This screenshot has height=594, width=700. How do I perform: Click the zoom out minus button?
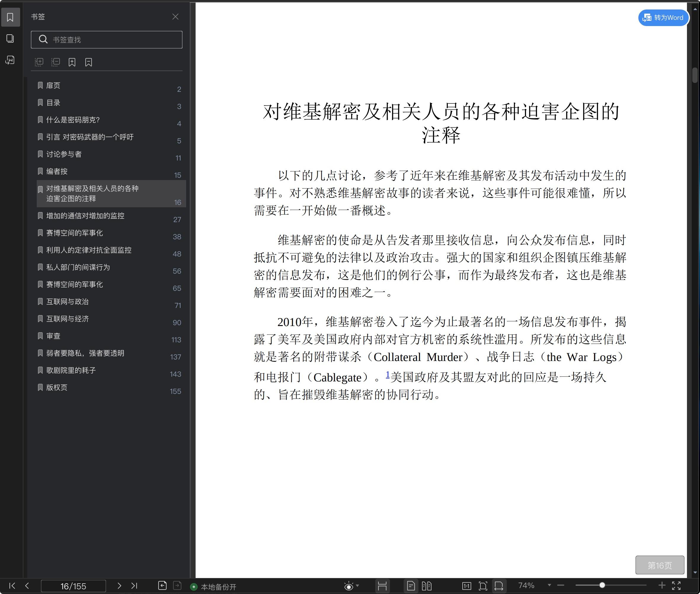click(561, 585)
